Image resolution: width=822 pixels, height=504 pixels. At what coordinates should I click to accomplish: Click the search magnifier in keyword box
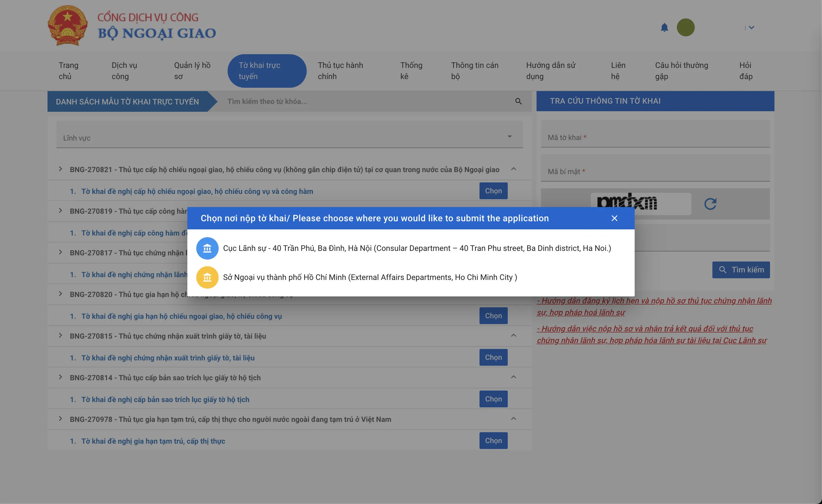518,101
